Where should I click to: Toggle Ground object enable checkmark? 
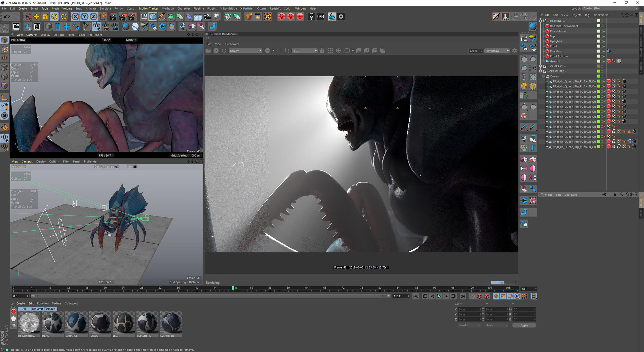(604, 61)
